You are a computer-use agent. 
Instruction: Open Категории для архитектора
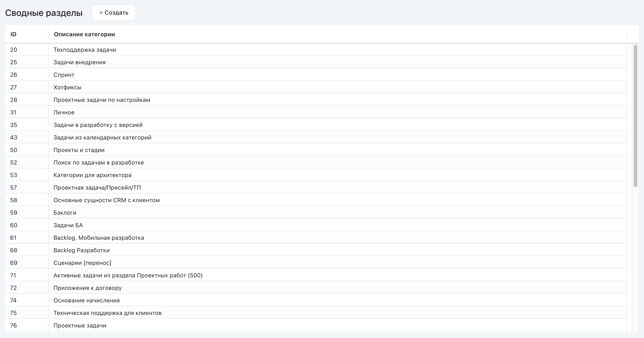pyautogui.click(x=316, y=175)
